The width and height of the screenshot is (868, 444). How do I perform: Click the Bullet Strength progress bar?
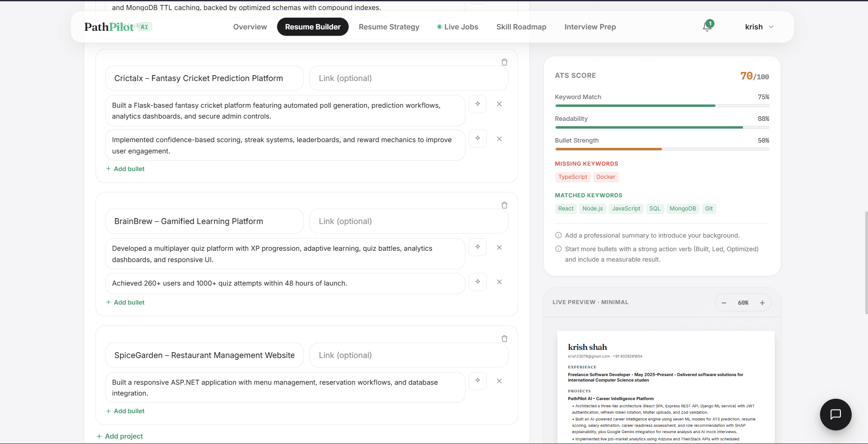[662, 149]
